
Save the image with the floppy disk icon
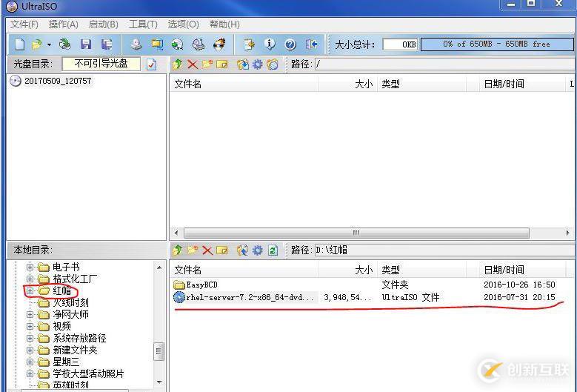tap(86, 44)
